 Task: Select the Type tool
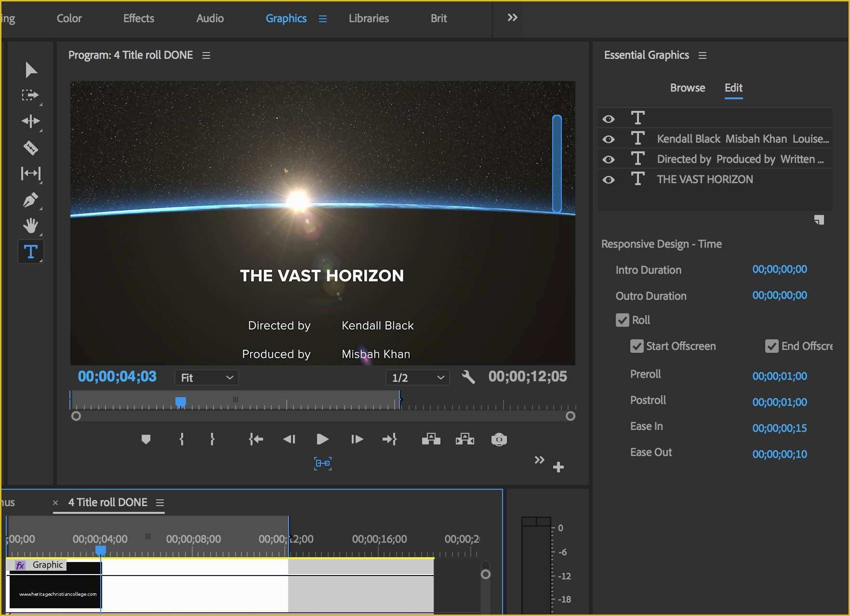[31, 252]
